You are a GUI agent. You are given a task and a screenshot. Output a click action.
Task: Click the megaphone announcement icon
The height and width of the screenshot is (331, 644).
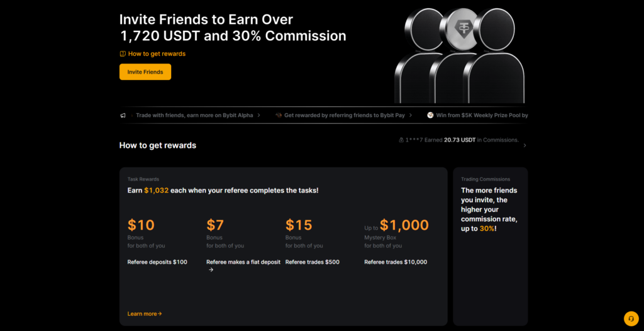click(123, 116)
